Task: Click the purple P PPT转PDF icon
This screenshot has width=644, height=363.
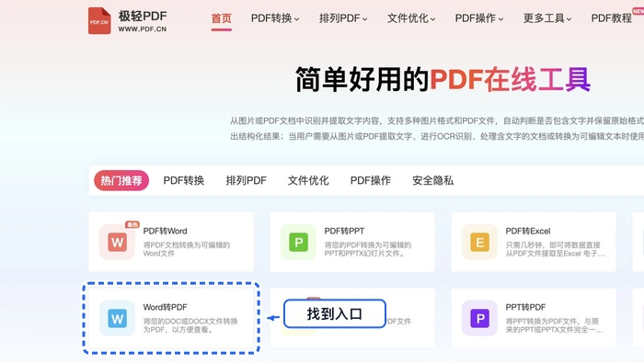Action: click(479, 318)
